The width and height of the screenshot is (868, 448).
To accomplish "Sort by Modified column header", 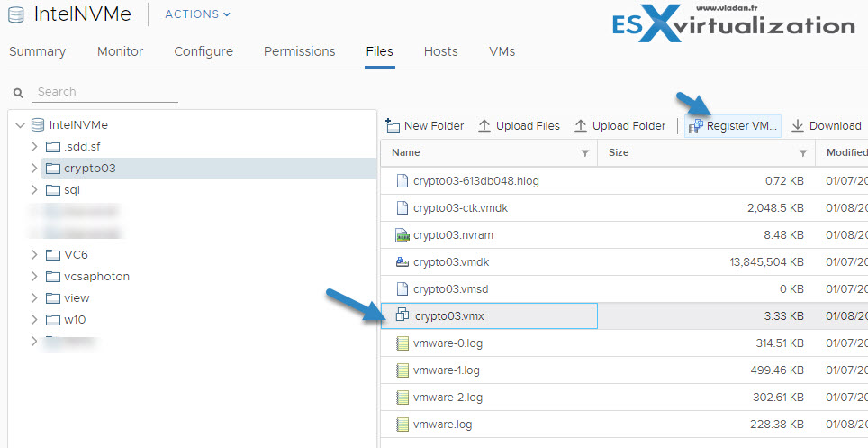I will 847,152.
